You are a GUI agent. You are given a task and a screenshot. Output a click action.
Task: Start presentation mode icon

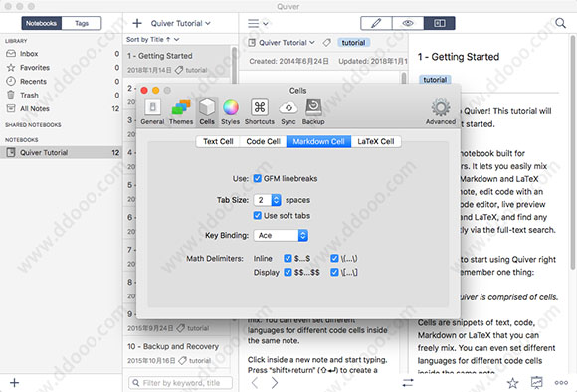pyautogui.click(x=537, y=383)
